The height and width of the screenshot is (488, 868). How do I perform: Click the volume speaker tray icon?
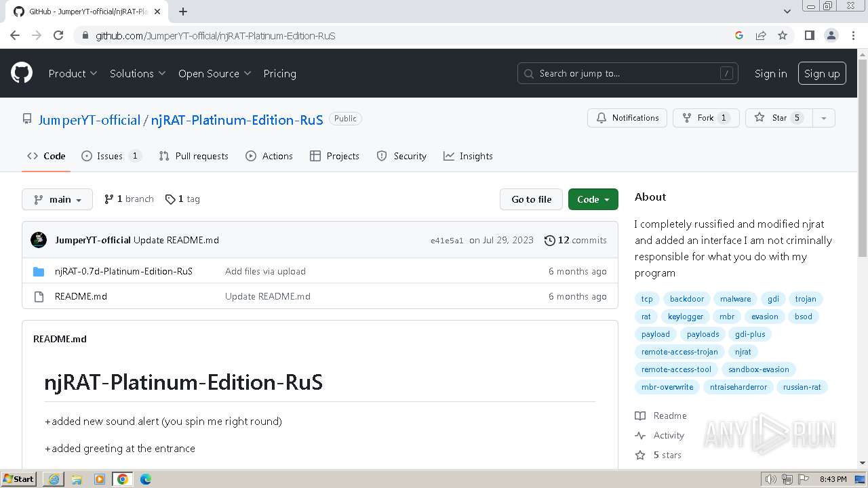point(770,479)
